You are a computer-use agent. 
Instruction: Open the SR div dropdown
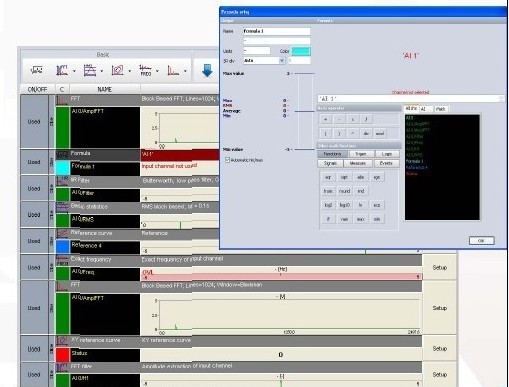tap(282, 60)
